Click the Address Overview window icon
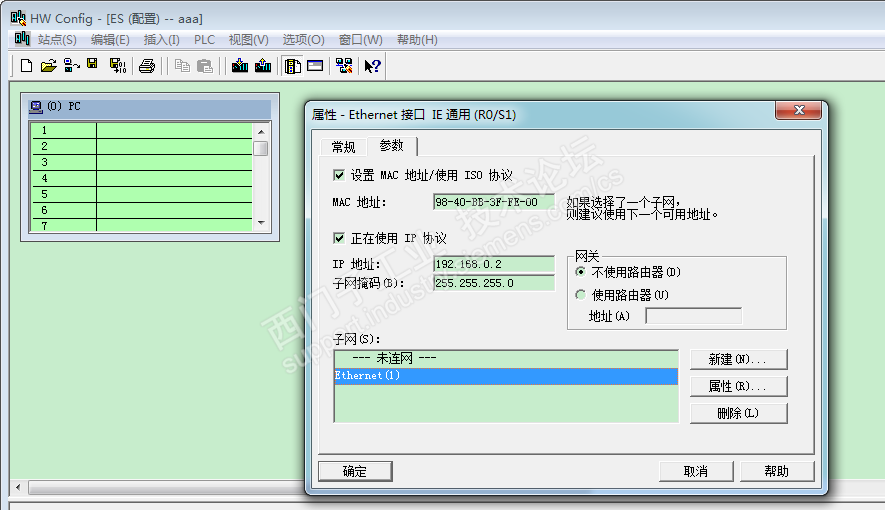 315,66
